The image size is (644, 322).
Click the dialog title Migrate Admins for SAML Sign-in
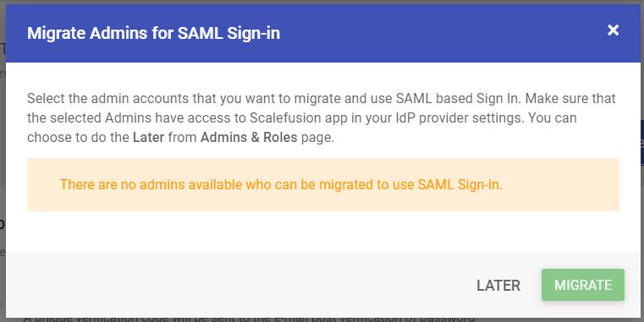click(x=154, y=33)
